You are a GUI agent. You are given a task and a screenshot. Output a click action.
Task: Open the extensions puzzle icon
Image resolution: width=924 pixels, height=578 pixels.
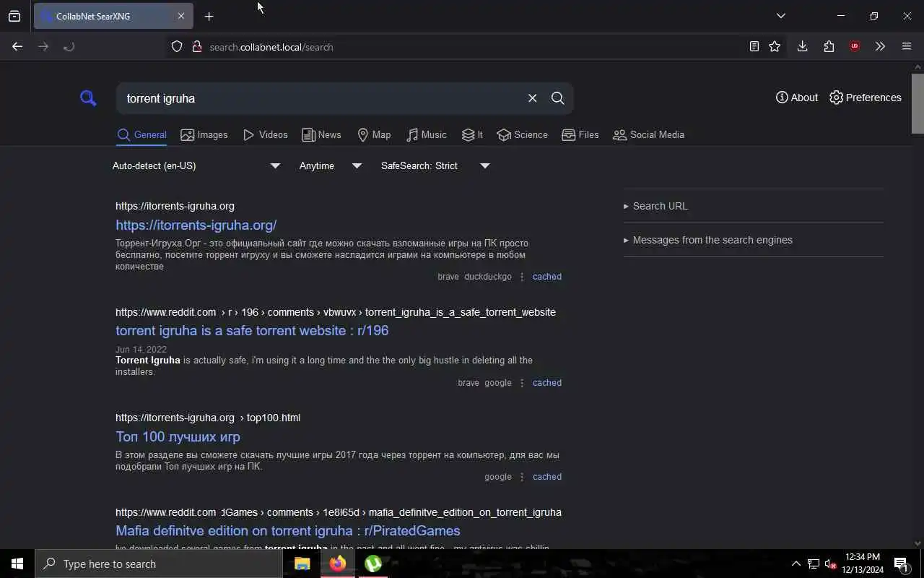(x=829, y=46)
